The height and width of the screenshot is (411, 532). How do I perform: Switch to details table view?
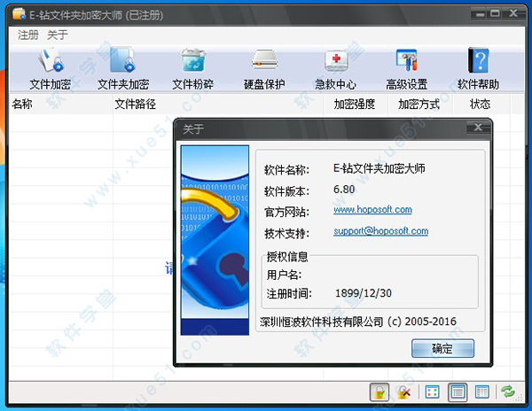[x=482, y=392]
